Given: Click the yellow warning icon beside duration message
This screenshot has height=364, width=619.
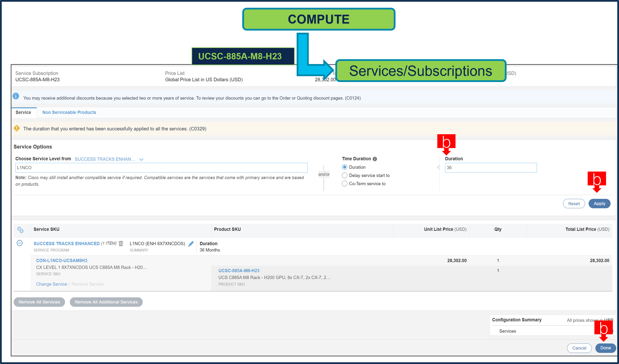Looking at the screenshot, I should [16, 128].
